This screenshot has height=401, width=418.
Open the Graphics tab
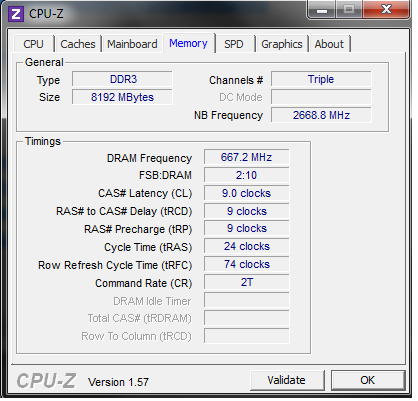[x=282, y=44]
